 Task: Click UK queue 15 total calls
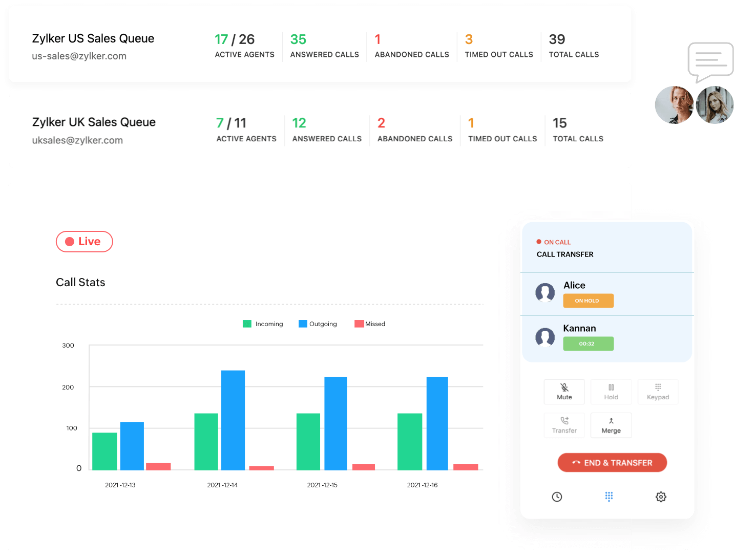[x=578, y=130]
